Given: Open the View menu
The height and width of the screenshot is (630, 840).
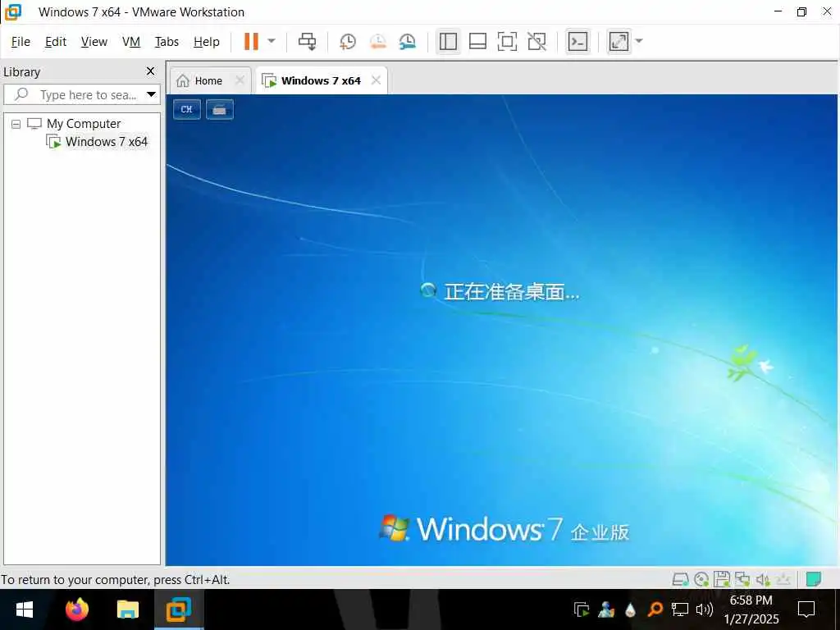Looking at the screenshot, I should [94, 42].
